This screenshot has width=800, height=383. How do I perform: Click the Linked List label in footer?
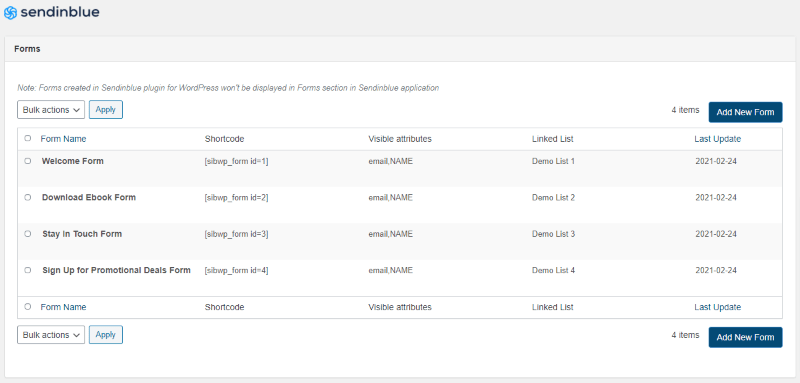point(553,307)
